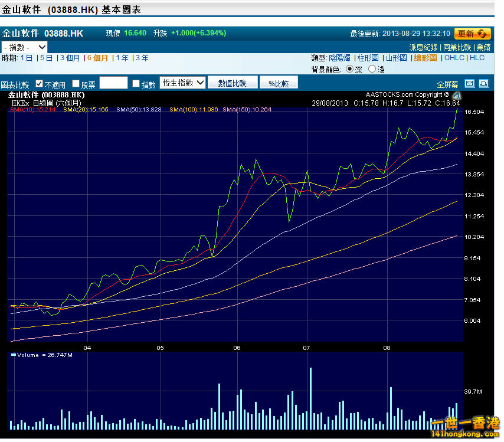Click the stock price line chart
This screenshot has height=442, width=504.
point(235,225)
